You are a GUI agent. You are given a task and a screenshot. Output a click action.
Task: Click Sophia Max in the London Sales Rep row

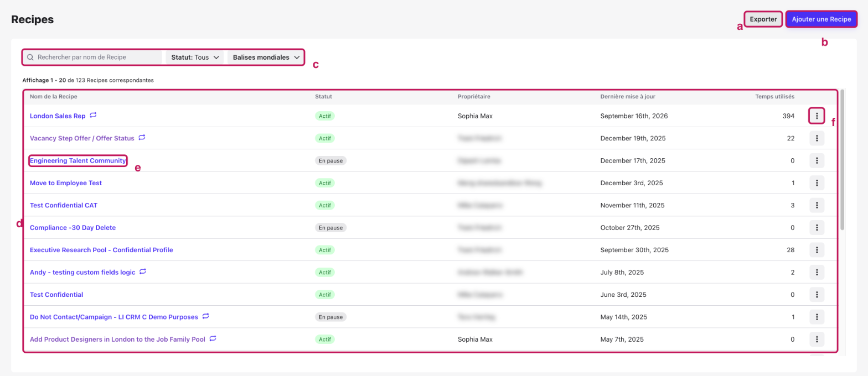[475, 116]
